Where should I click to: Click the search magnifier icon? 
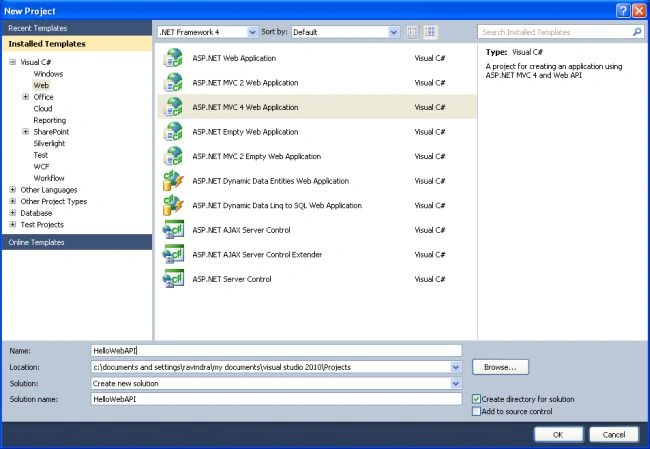click(x=637, y=32)
